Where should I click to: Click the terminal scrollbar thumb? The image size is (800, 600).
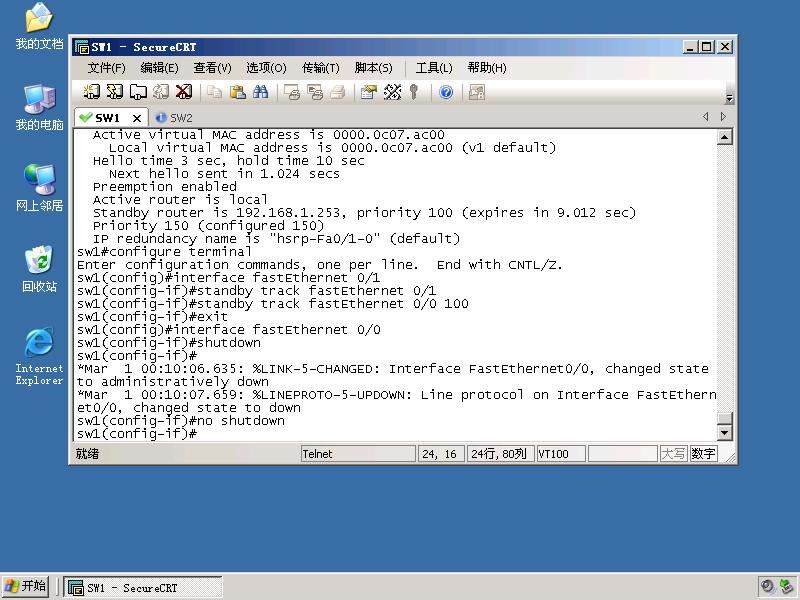click(x=725, y=418)
